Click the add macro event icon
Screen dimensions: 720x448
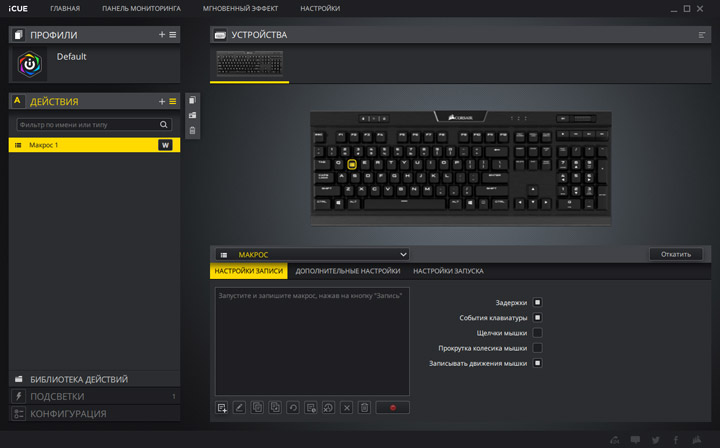222,408
